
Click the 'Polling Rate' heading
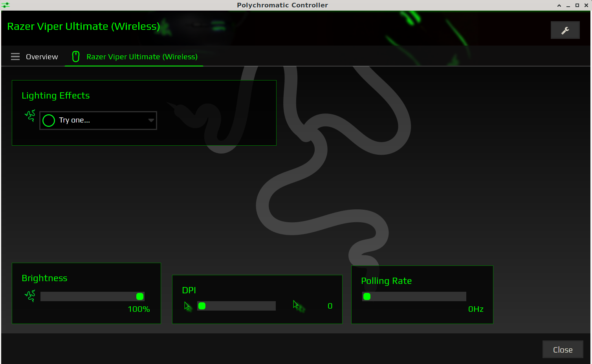pos(387,281)
